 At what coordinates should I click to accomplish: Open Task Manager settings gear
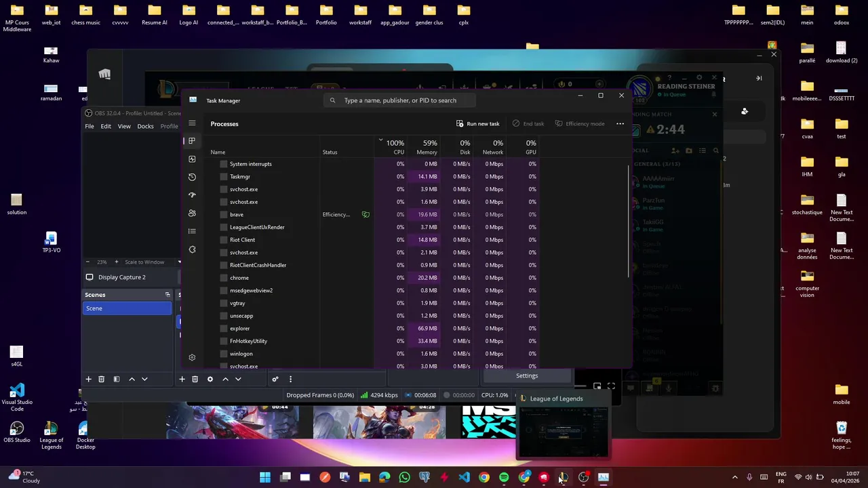(192, 357)
